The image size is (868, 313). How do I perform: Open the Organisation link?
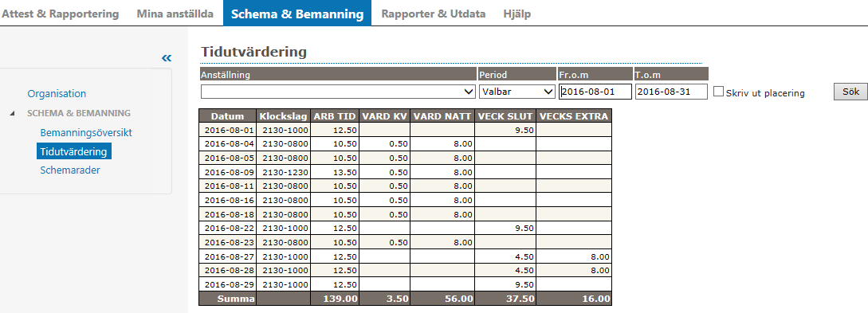pos(57,94)
